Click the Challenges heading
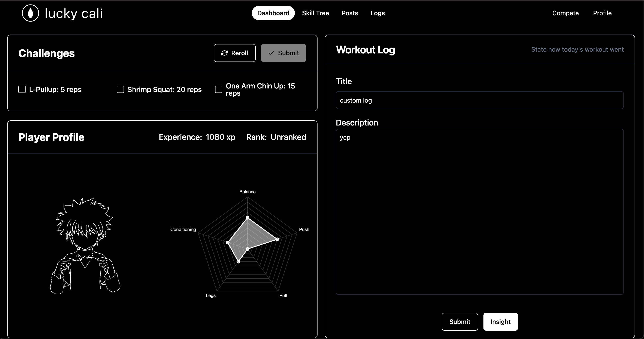Image resolution: width=644 pixels, height=339 pixels. [x=46, y=53]
